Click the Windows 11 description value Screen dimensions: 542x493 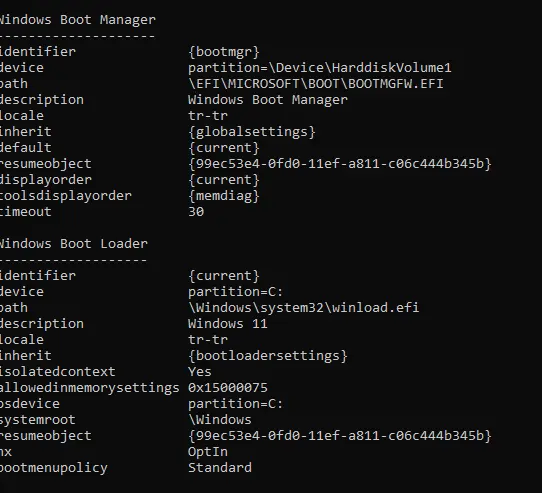coord(228,324)
